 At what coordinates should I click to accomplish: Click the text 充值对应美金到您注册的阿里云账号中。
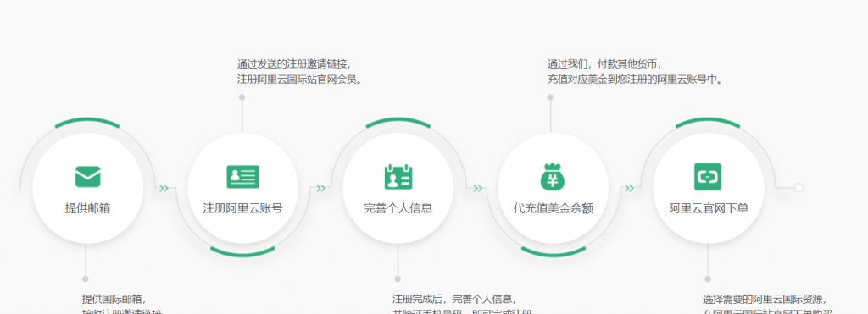pos(636,79)
